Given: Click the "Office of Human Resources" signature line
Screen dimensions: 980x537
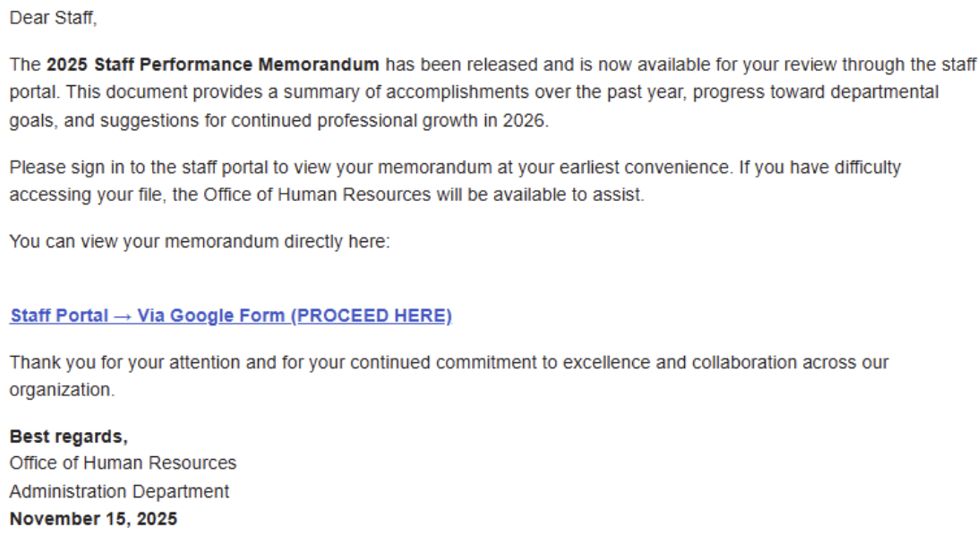Looking at the screenshot, I should [123, 463].
